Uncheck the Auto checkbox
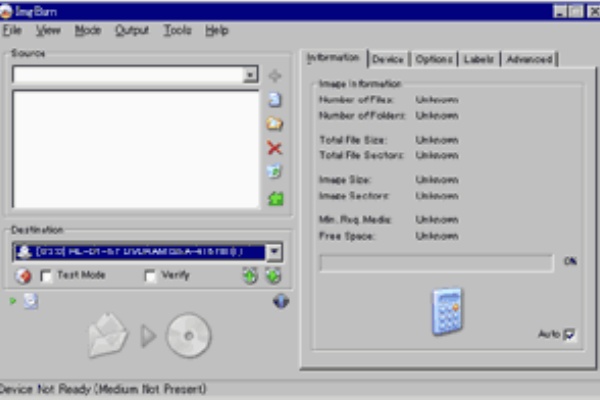Image resolution: width=600 pixels, height=400 pixels. click(x=570, y=335)
